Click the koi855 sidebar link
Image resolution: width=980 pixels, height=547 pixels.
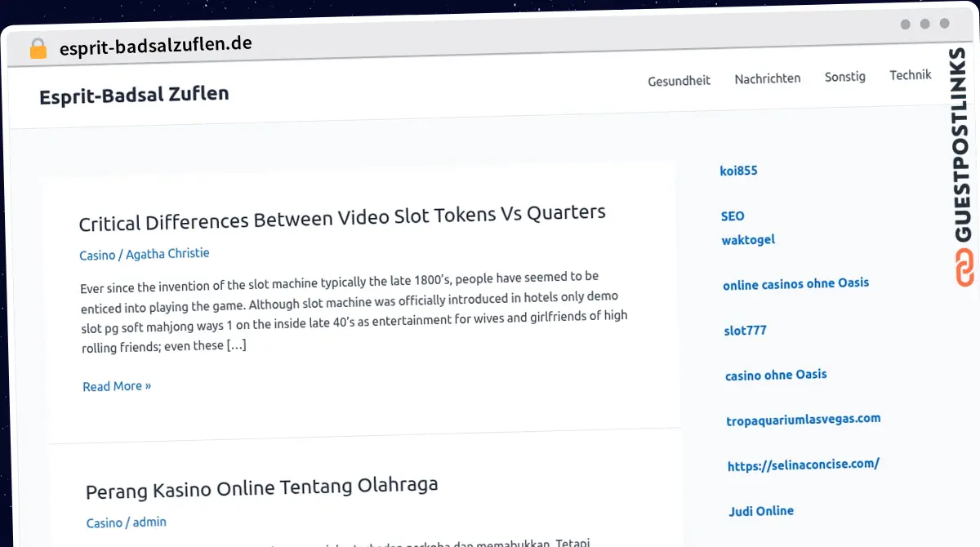(738, 171)
